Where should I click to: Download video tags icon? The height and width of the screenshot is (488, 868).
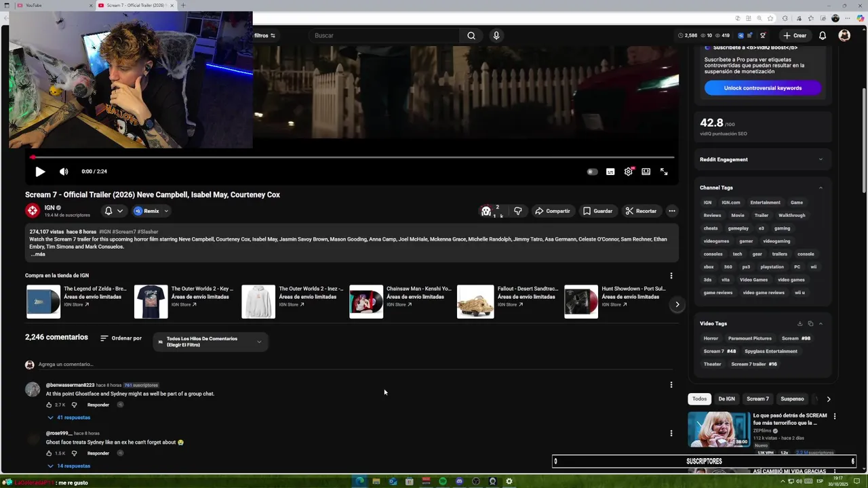click(x=800, y=324)
